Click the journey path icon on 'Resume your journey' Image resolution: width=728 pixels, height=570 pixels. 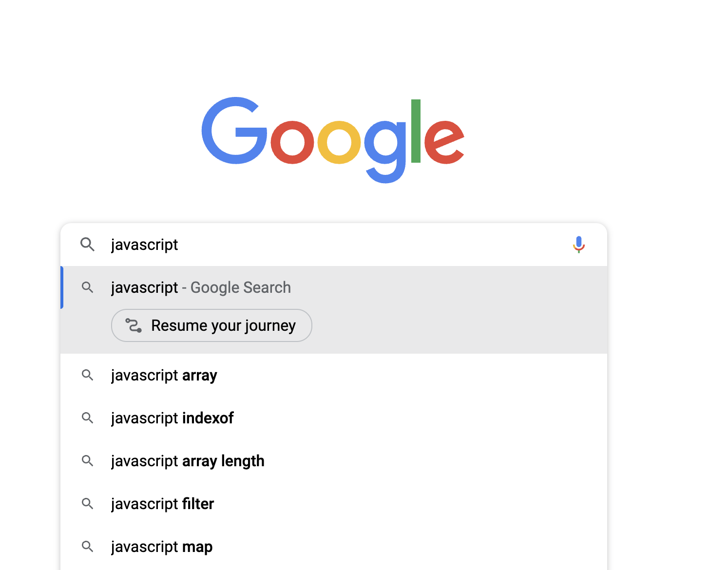click(134, 325)
